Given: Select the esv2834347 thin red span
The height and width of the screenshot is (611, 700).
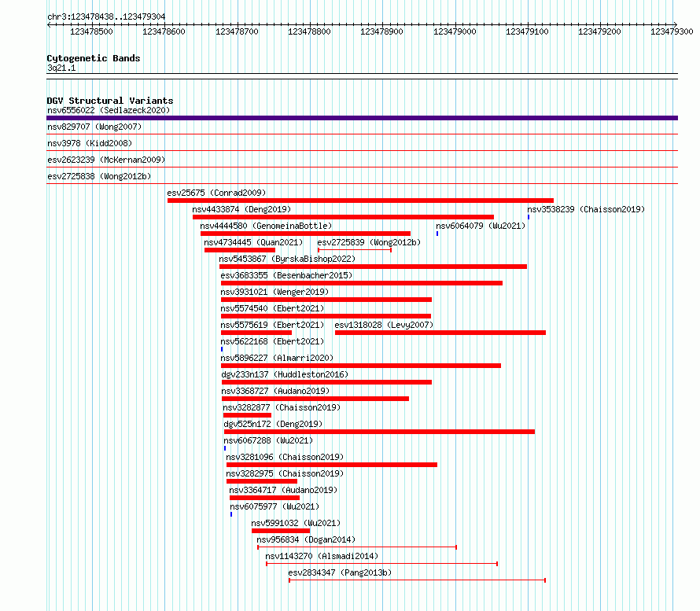Looking at the screenshot, I should [418, 580].
